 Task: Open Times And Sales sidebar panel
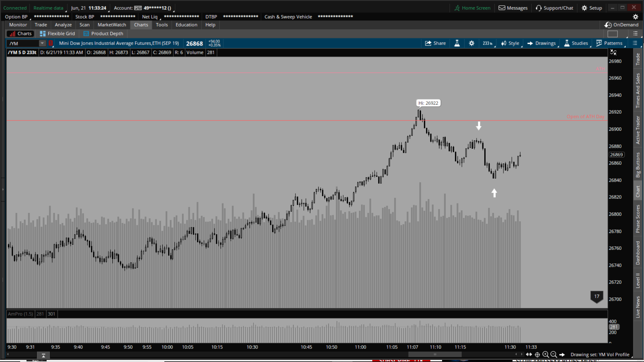click(638, 90)
